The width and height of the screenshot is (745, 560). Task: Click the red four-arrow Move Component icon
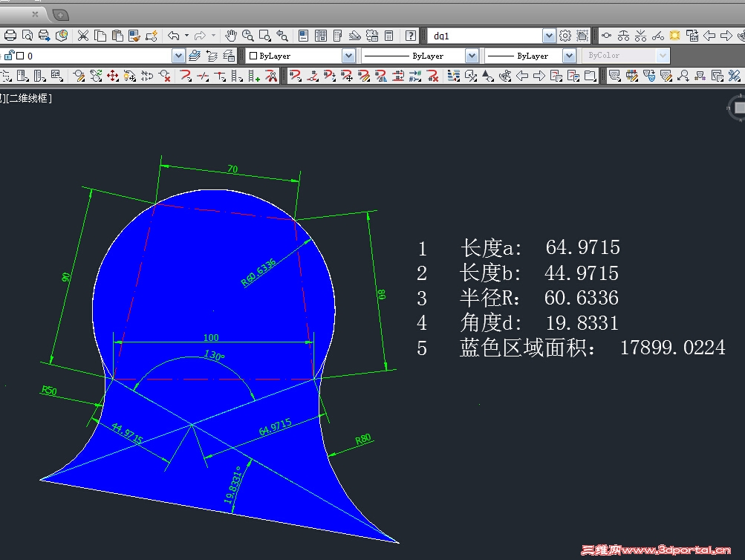pyautogui.click(x=113, y=76)
